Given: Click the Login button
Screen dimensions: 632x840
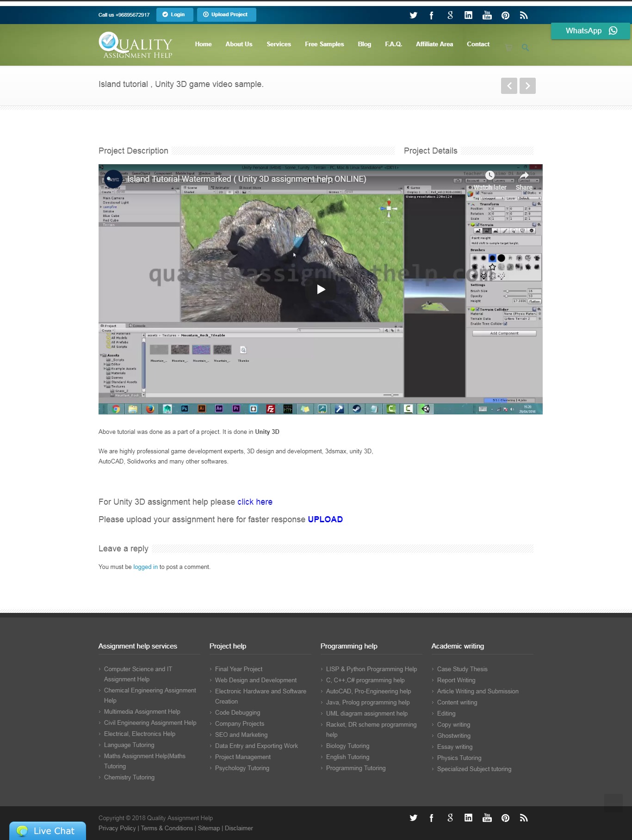Looking at the screenshot, I should (174, 14).
